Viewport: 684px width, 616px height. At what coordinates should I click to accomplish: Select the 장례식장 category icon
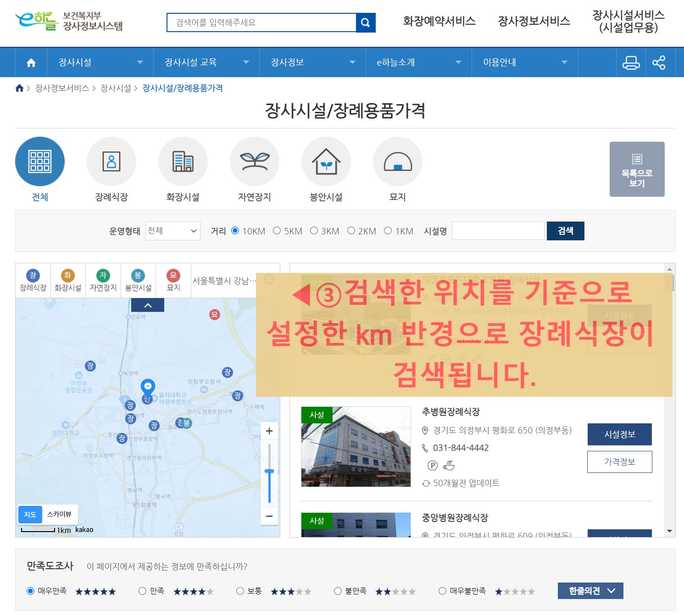point(111,161)
